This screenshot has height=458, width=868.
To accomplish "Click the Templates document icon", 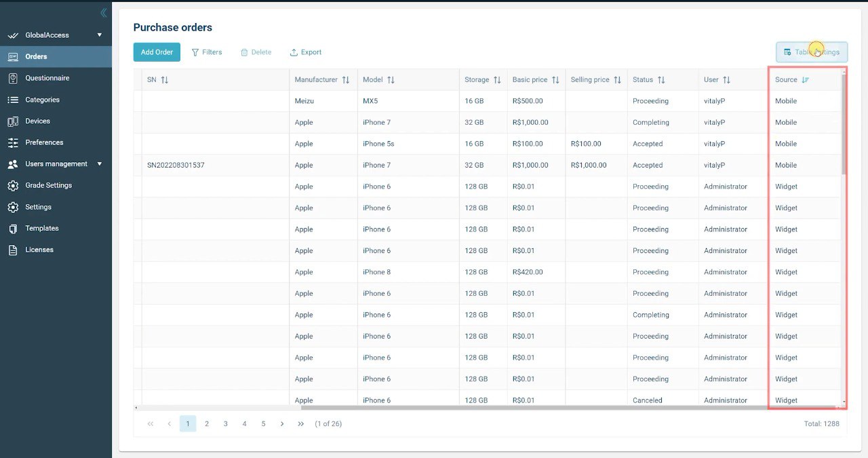I will (x=13, y=229).
